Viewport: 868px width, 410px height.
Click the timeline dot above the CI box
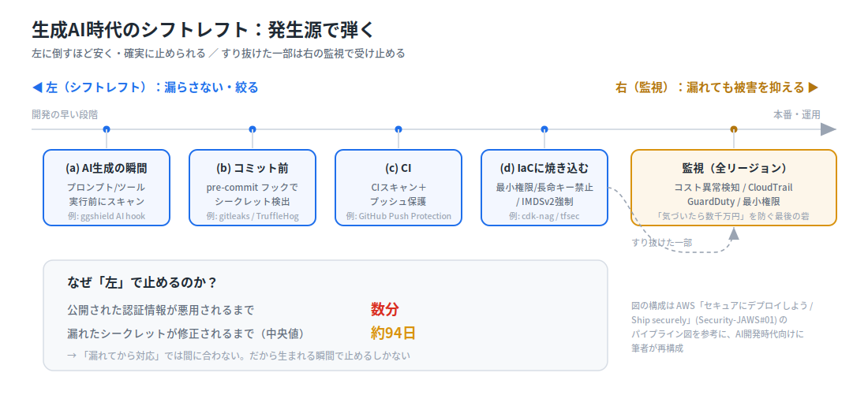[x=398, y=129]
